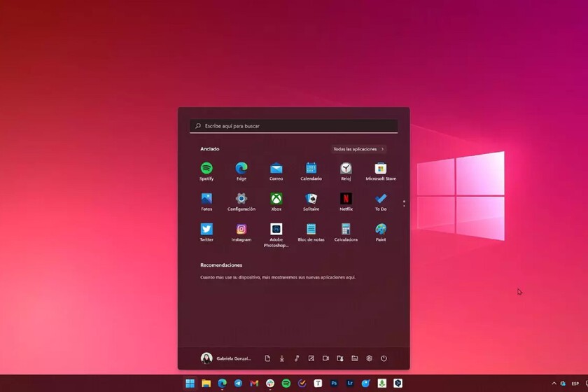The width and height of the screenshot is (588, 392).
Task: Launch Netflix from the Start menu
Action: pyautogui.click(x=346, y=199)
